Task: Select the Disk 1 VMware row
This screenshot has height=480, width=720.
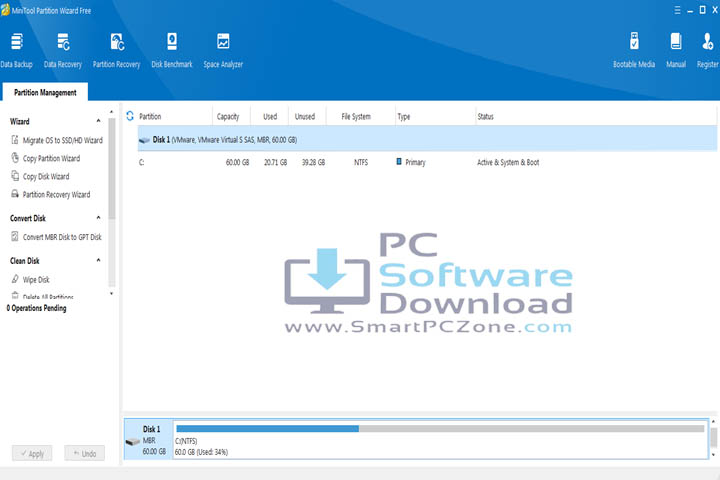Action: click(x=427, y=139)
